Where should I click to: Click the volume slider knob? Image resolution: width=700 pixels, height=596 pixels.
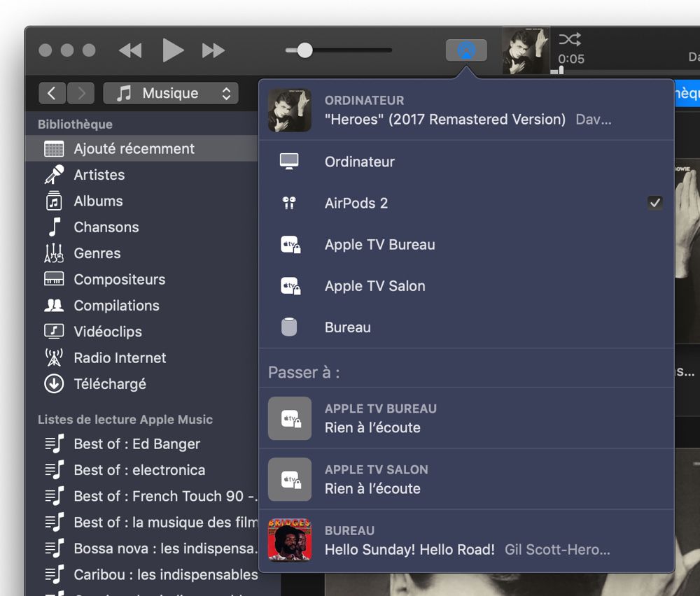305,50
